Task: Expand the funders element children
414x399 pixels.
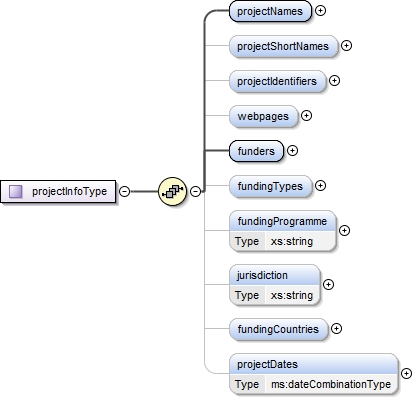Action: coord(292,151)
